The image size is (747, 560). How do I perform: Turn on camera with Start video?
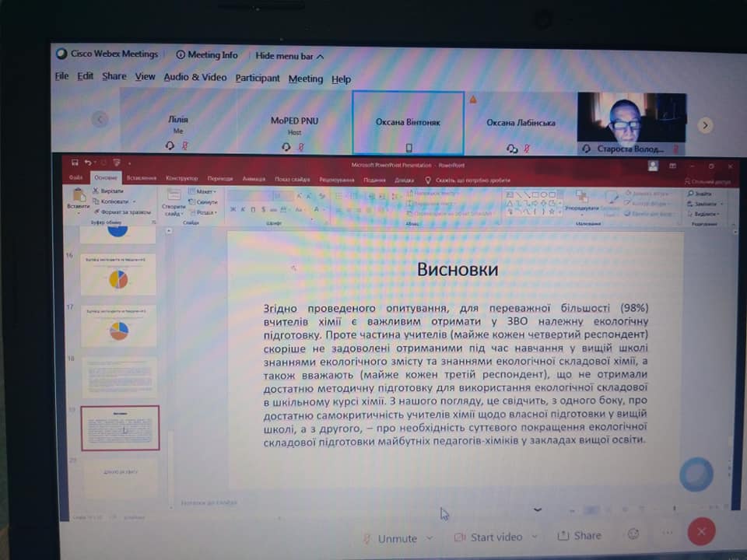[486, 537]
